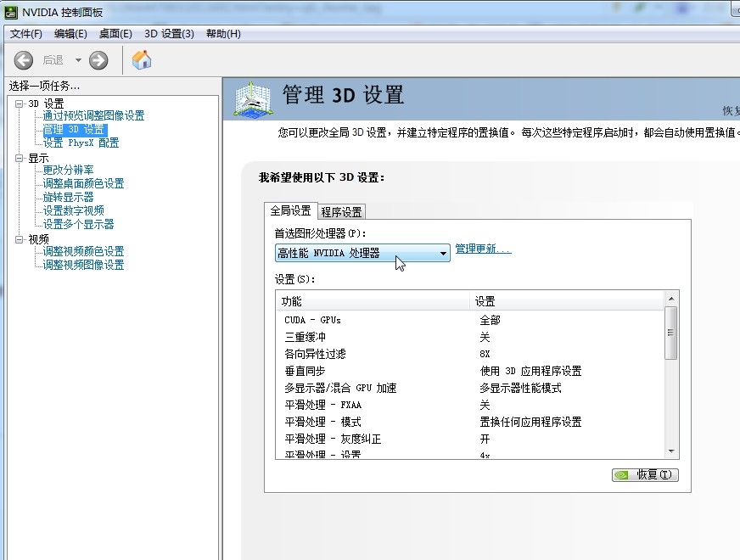Click the NVIDIA control panel title icon

(x=11, y=12)
